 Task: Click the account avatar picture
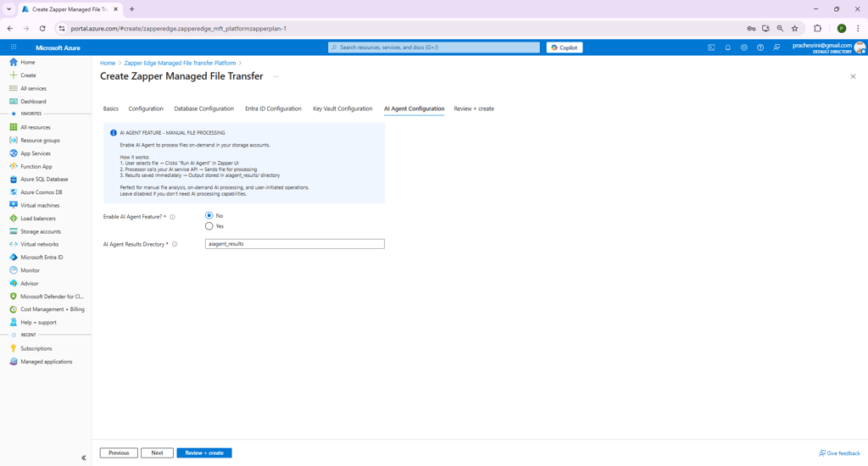860,47
